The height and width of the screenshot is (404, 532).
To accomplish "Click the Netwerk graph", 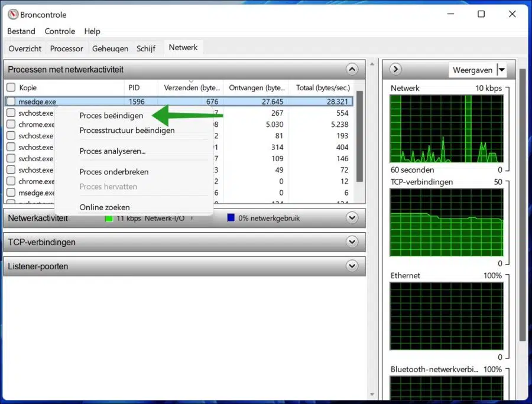I will coord(446,129).
